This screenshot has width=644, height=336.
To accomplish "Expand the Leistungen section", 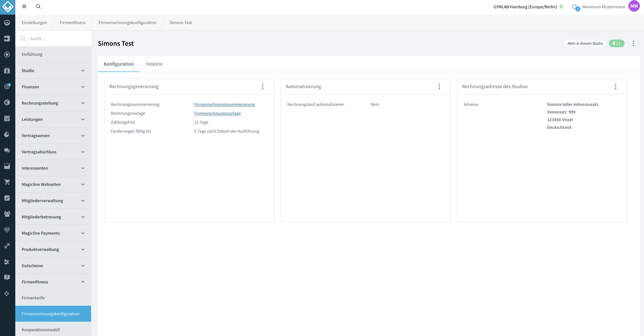I will (x=53, y=119).
